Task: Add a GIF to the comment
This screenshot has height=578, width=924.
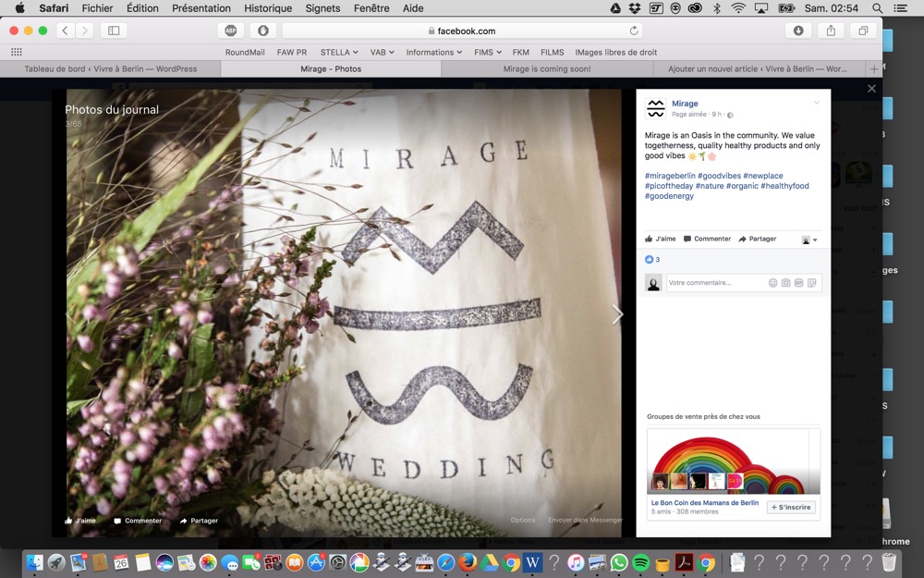Action: click(798, 283)
